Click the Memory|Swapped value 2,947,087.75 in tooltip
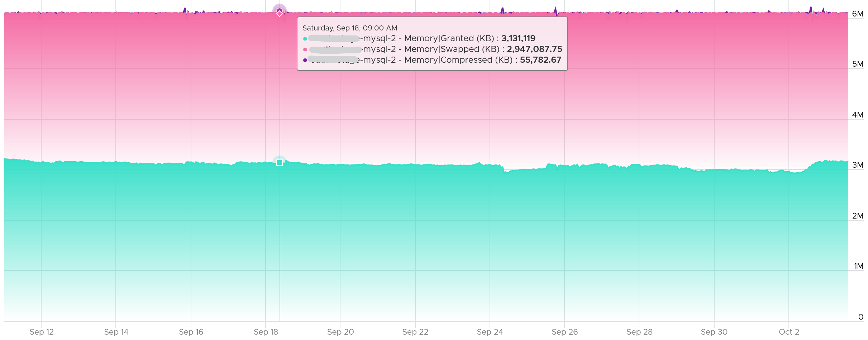This screenshot has width=868, height=340. click(534, 49)
